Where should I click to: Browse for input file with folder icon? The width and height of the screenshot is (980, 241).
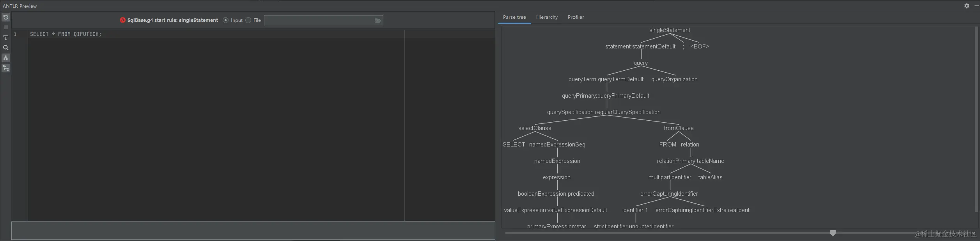pos(378,20)
